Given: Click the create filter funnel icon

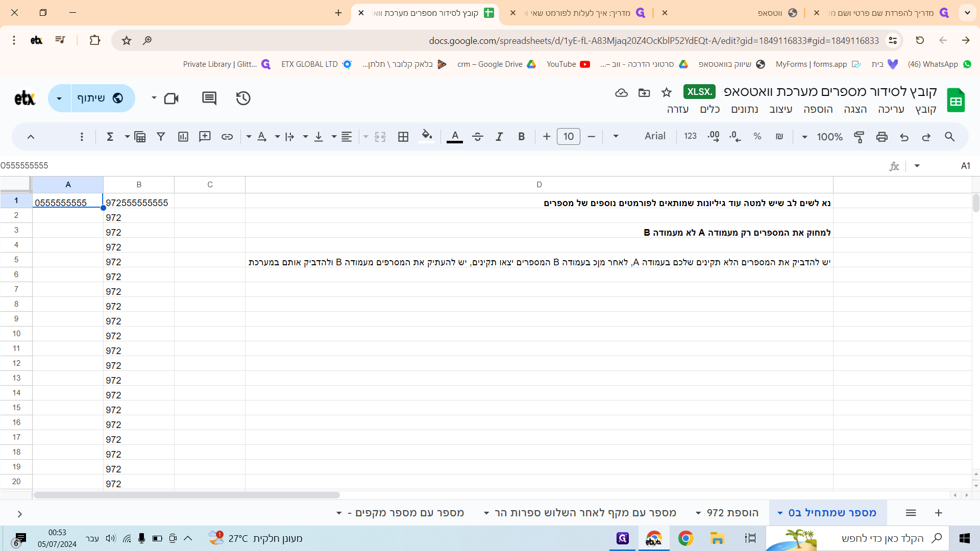Looking at the screenshot, I should [x=161, y=137].
